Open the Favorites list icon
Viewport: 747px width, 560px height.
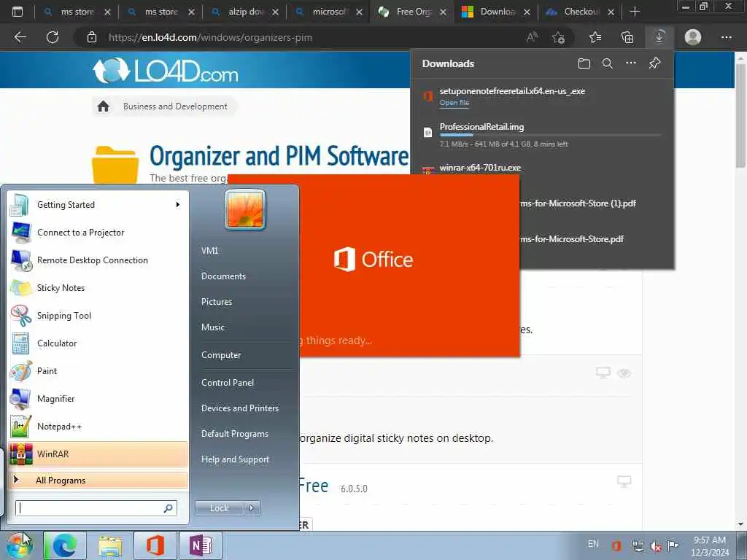point(595,37)
